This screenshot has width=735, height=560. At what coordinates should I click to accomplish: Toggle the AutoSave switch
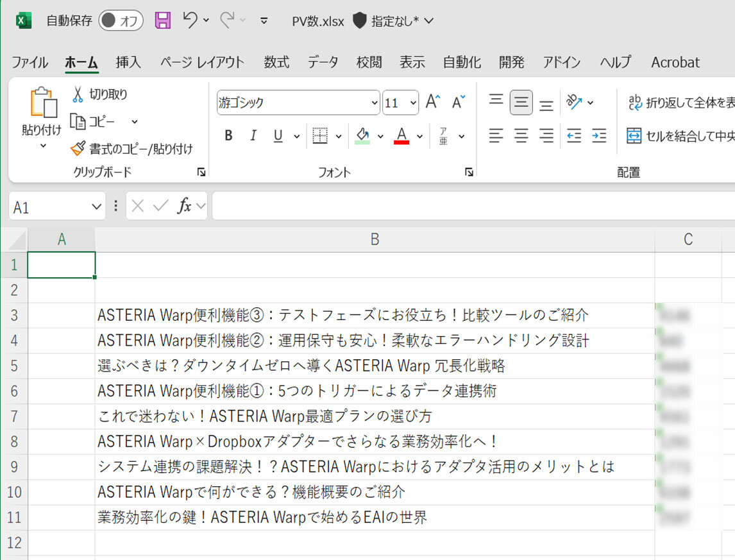[x=121, y=21]
